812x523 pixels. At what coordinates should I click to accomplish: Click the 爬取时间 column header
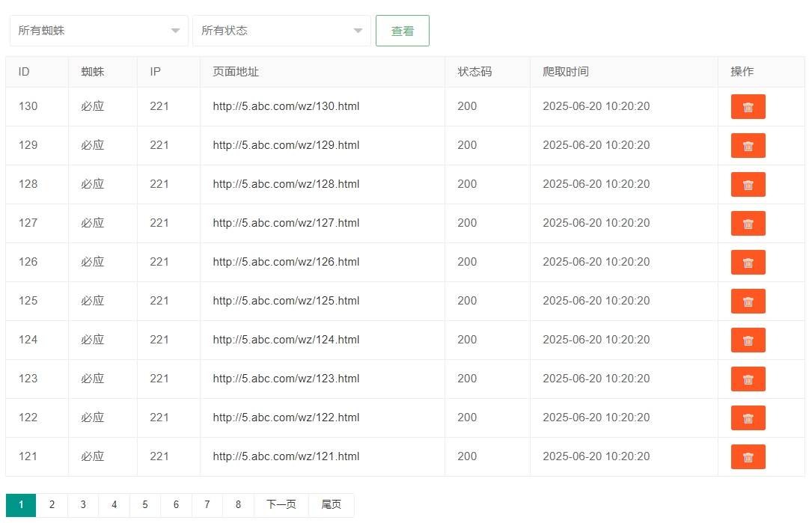pos(566,72)
